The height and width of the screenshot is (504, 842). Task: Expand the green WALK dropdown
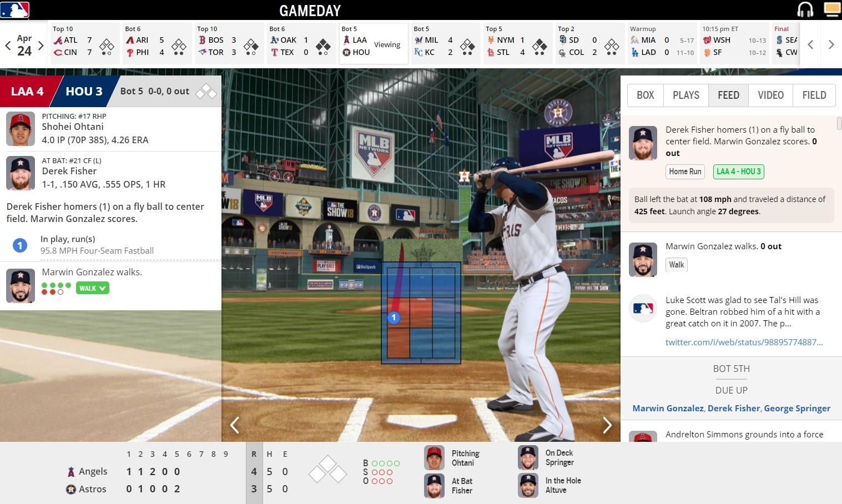click(x=92, y=288)
